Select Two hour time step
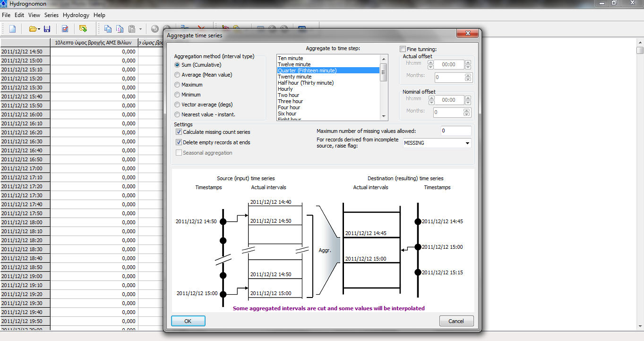 click(328, 95)
